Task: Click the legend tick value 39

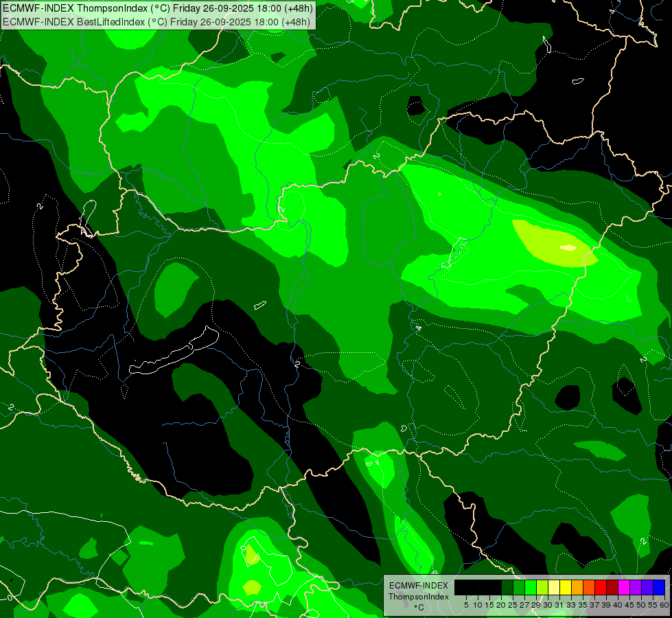Action: coord(606,605)
